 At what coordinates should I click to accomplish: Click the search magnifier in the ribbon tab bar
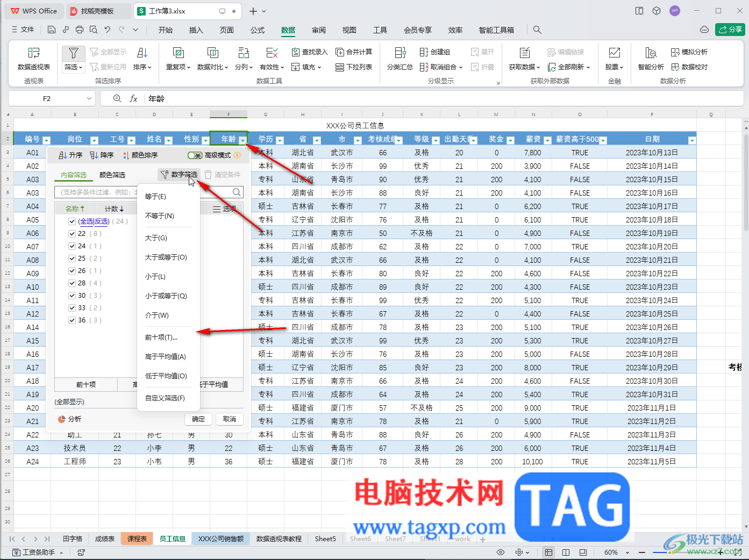point(537,30)
